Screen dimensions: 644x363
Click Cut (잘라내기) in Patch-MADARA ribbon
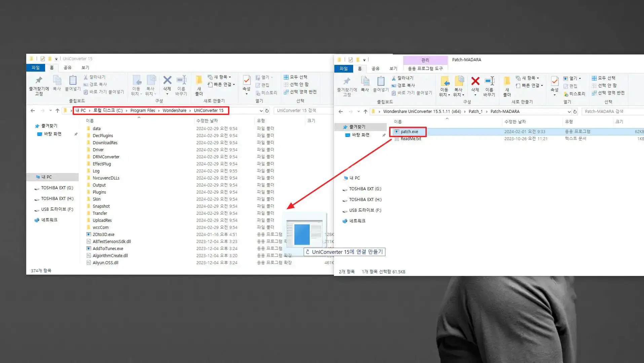tap(402, 78)
